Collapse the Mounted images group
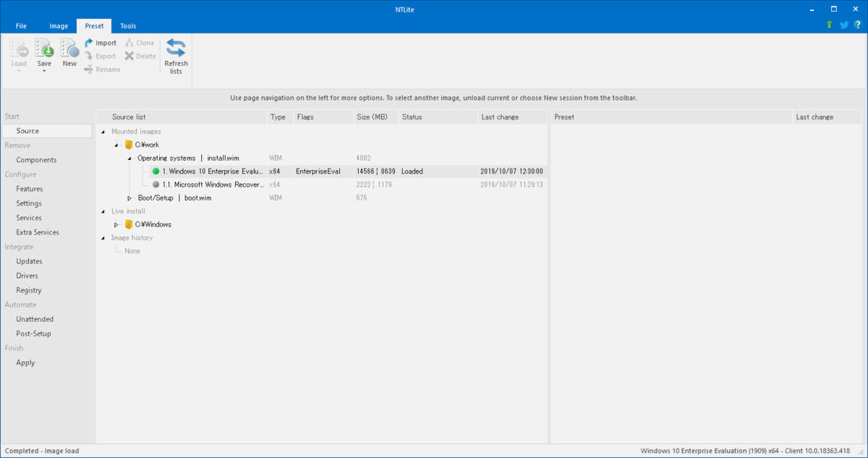 point(103,132)
